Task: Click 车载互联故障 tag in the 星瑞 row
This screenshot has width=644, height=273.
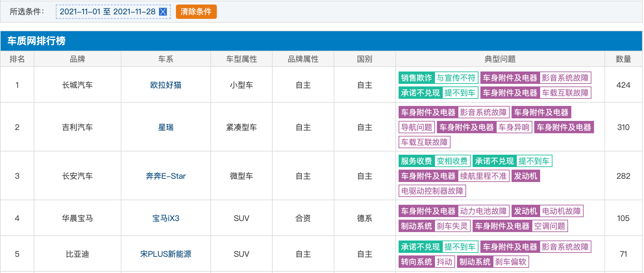Action: point(425,142)
